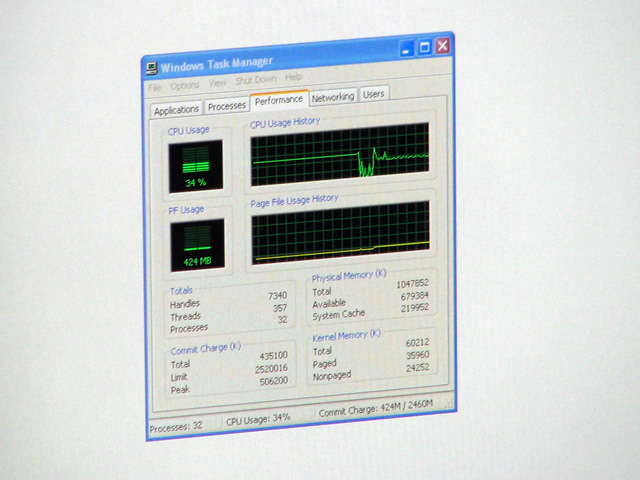Switch to the Processes tab
The image size is (640, 480).
[x=227, y=106]
